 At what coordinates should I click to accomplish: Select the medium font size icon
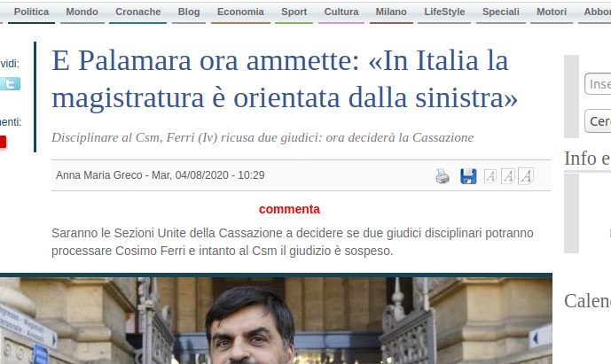508,176
